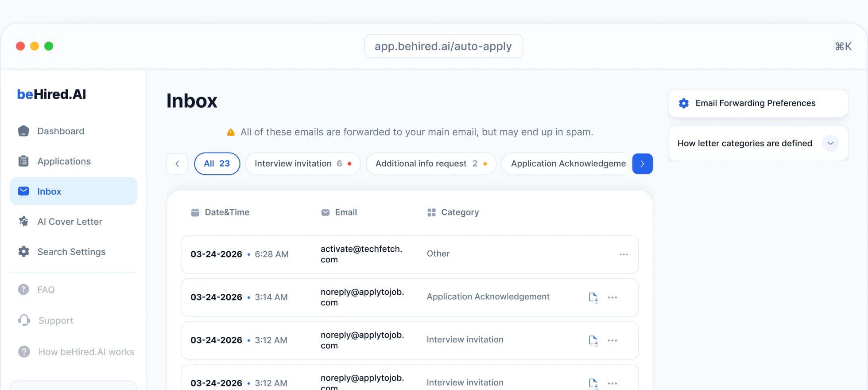This screenshot has height=390, width=868.
Task: Click the orange spam warning icon
Action: coord(231,132)
